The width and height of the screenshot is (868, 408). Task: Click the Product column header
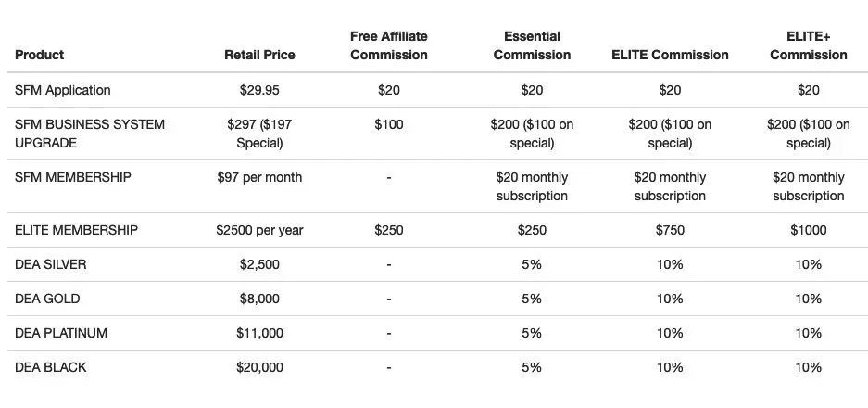[39, 55]
